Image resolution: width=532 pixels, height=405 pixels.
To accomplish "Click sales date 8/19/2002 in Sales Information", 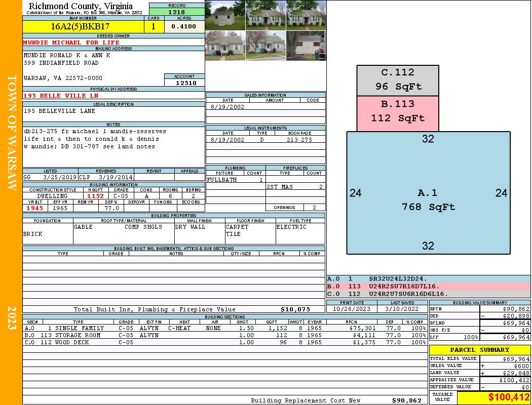I will [x=227, y=107].
